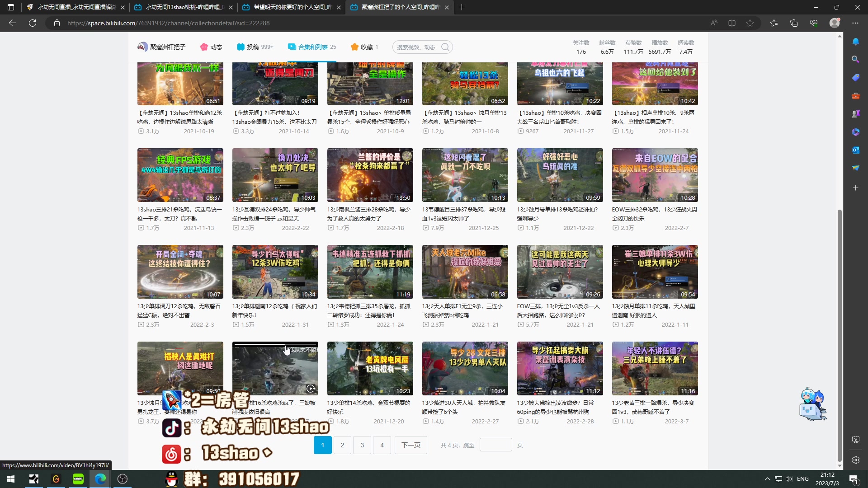
Task: Click the page vertical scrollbar
Action: 840,334
